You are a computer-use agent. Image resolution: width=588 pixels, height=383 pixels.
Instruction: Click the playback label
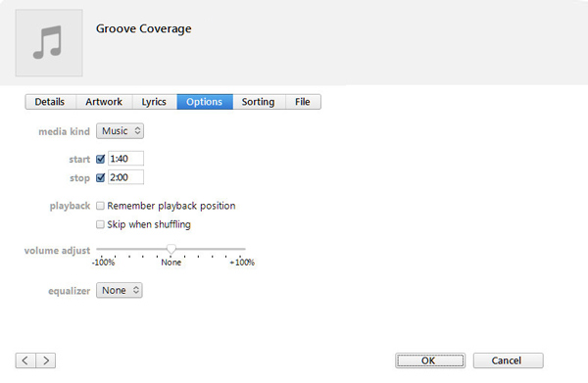70,206
